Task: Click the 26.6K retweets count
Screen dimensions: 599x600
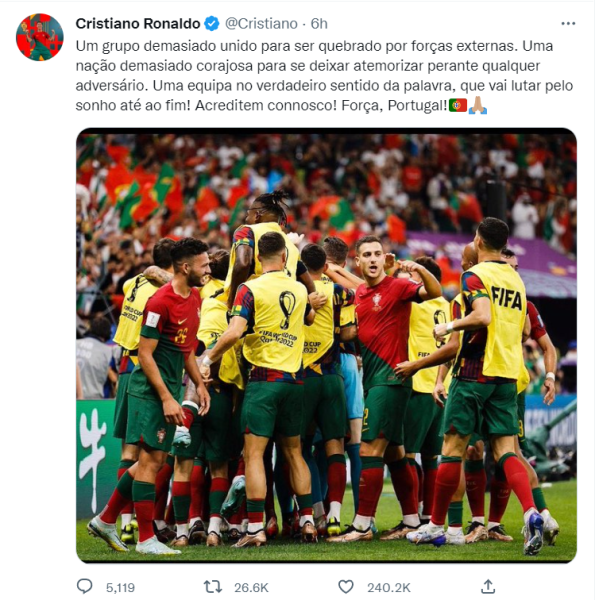Action: [251, 587]
